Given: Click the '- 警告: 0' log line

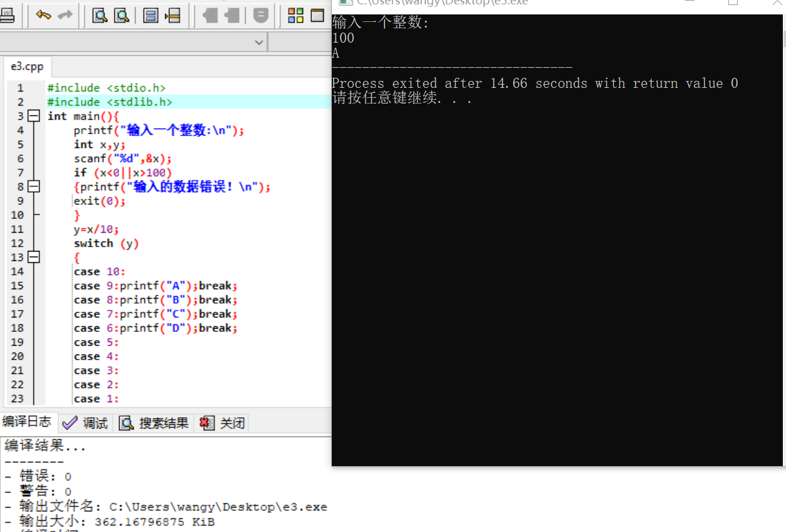Looking at the screenshot, I should click(x=38, y=492).
